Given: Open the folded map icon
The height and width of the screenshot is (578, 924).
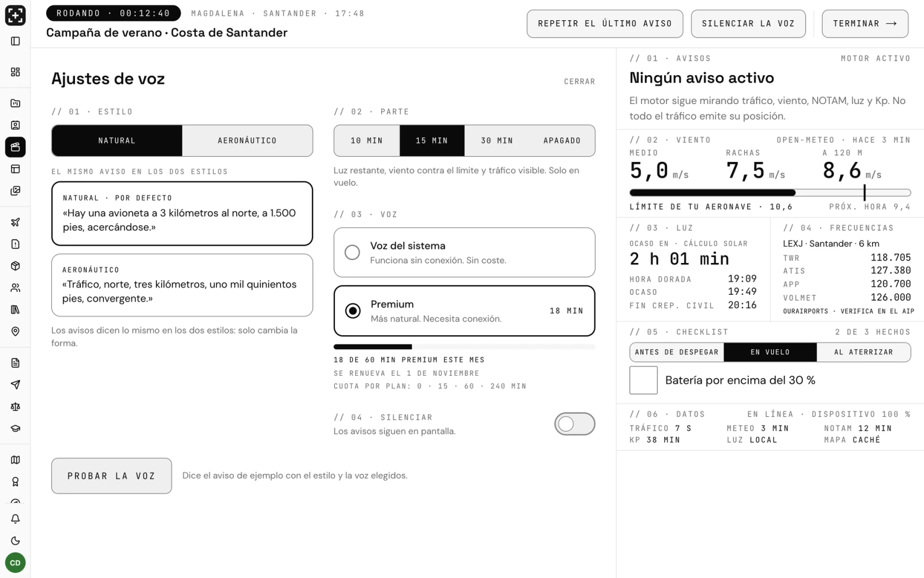Looking at the screenshot, I should [x=16, y=460].
